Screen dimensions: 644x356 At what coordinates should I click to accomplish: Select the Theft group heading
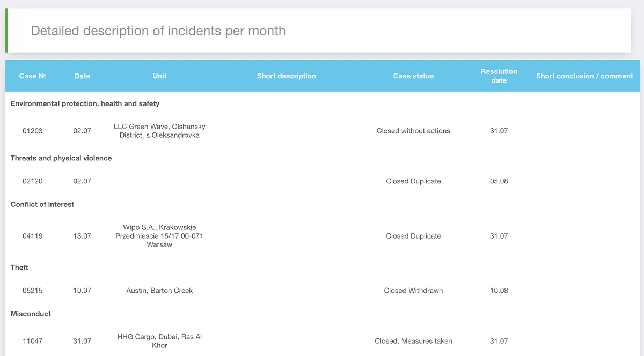click(19, 268)
